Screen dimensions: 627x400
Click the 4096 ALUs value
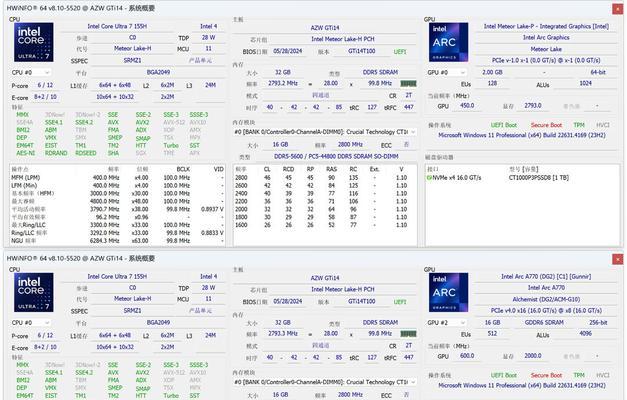click(585, 334)
